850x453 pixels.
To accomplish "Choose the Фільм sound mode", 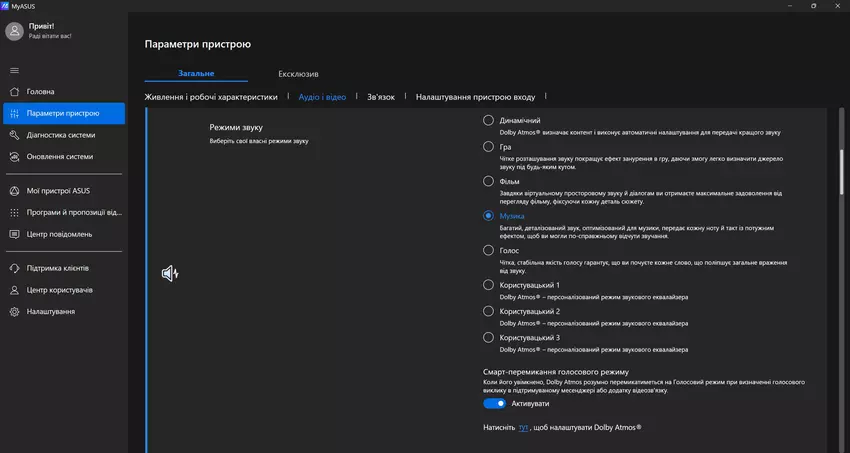I will pyautogui.click(x=488, y=181).
